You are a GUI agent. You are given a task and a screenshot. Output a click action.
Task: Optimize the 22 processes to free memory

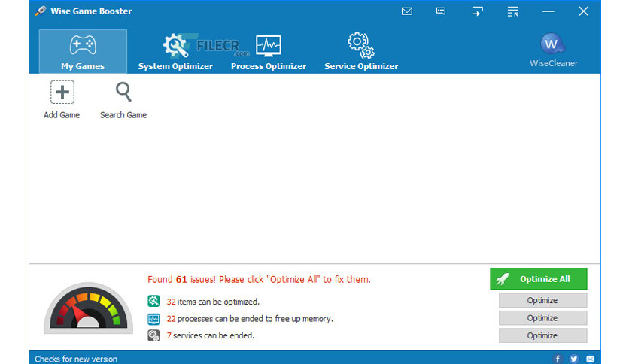(542, 318)
